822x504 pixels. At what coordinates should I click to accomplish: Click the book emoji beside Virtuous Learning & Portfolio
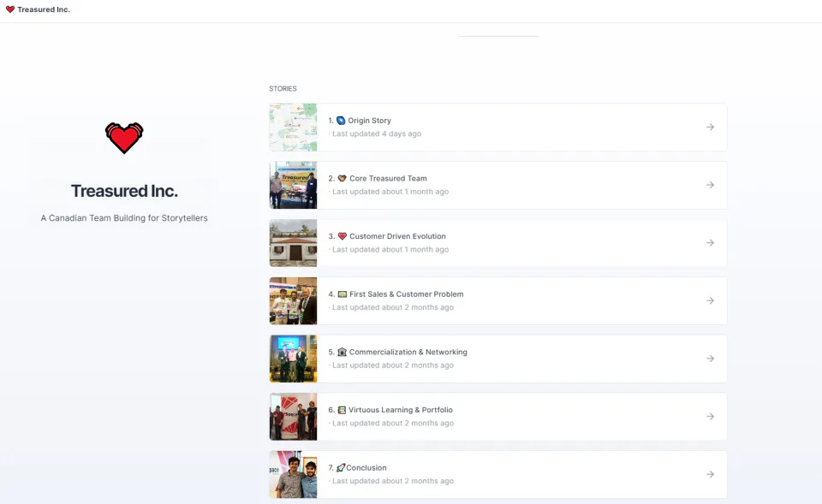[x=342, y=410]
